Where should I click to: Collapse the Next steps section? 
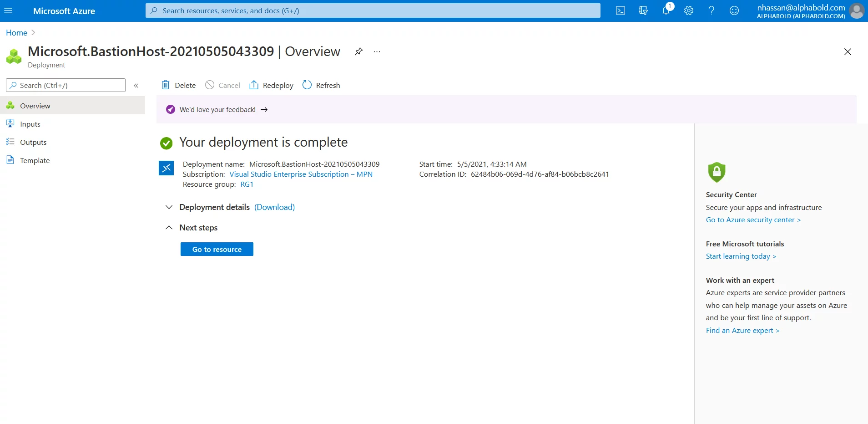pyautogui.click(x=169, y=228)
